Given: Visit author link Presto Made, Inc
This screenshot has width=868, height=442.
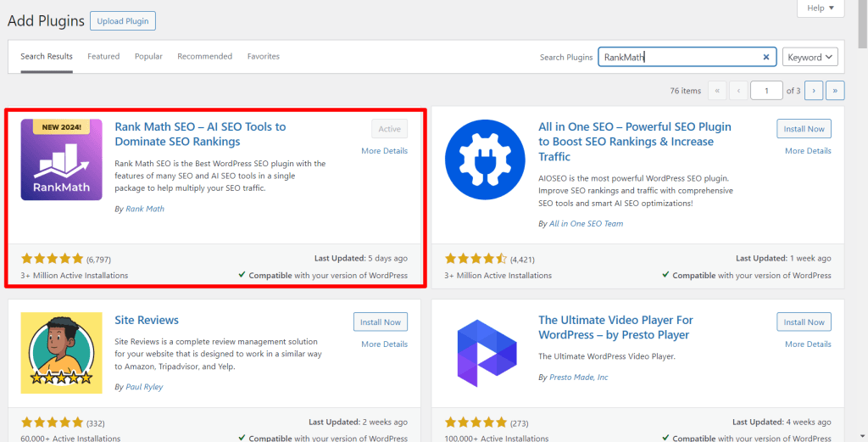Looking at the screenshot, I should [x=578, y=378].
